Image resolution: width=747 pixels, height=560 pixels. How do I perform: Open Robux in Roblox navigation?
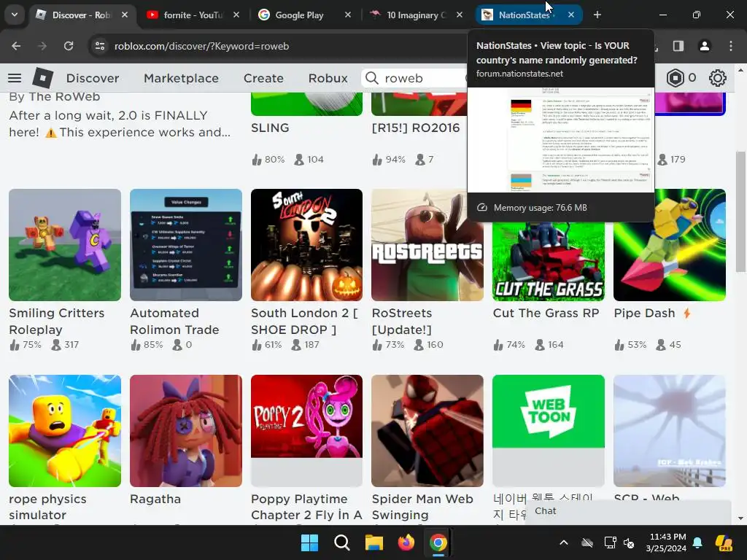click(328, 78)
